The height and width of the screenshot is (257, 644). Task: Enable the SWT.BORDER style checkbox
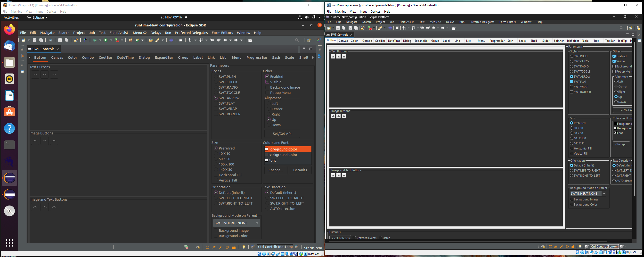pyautogui.click(x=216, y=114)
